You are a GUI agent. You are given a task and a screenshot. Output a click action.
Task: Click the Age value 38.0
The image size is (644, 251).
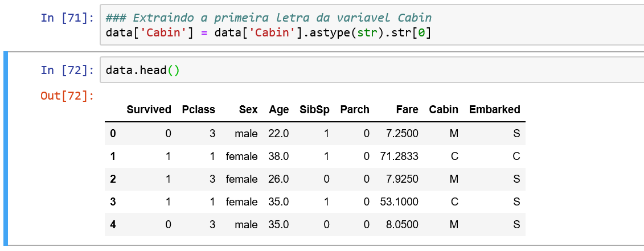(x=279, y=156)
